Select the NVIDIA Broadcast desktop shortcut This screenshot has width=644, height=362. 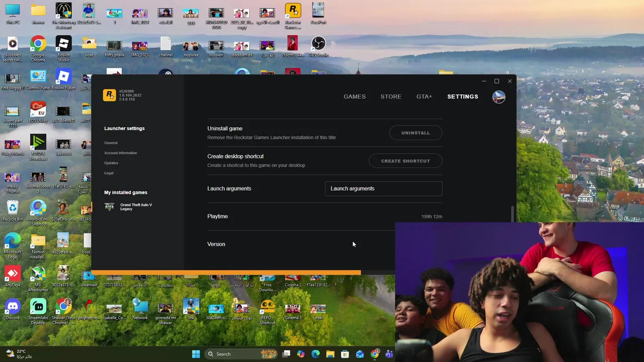tap(38, 148)
